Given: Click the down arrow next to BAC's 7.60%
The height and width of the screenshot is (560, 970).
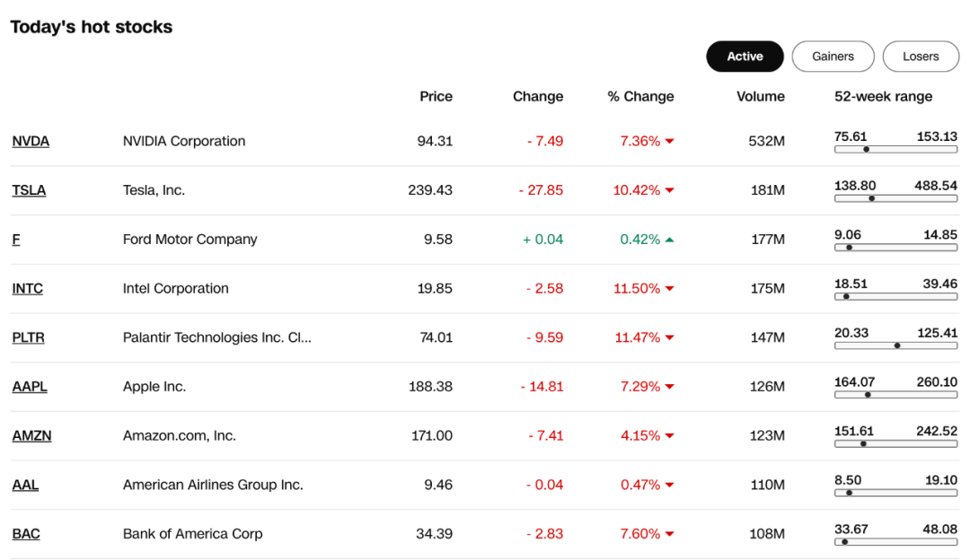Looking at the screenshot, I should 669,534.
